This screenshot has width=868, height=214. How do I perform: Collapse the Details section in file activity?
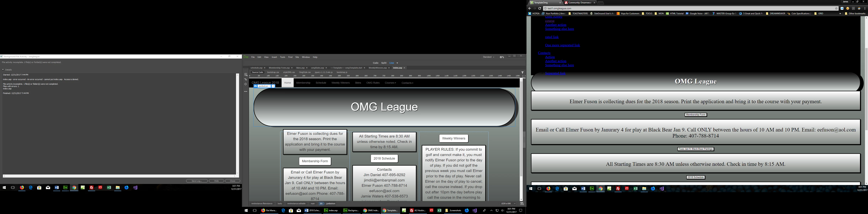3,70
